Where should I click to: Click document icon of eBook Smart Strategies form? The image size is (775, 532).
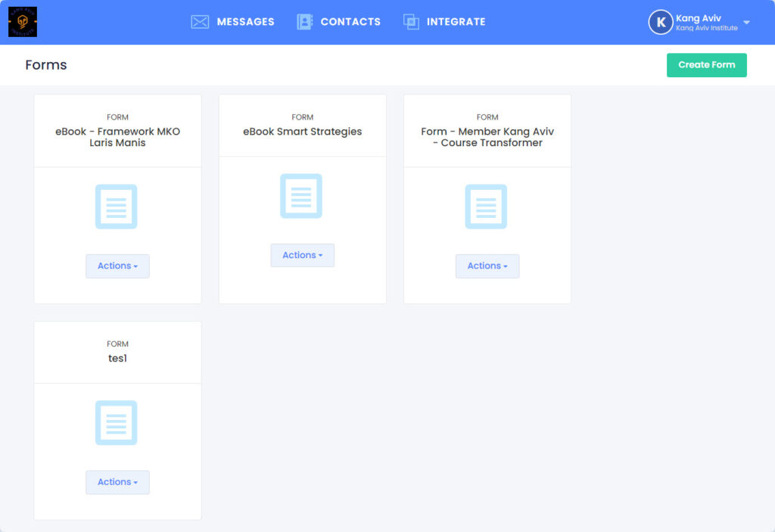click(301, 196)
